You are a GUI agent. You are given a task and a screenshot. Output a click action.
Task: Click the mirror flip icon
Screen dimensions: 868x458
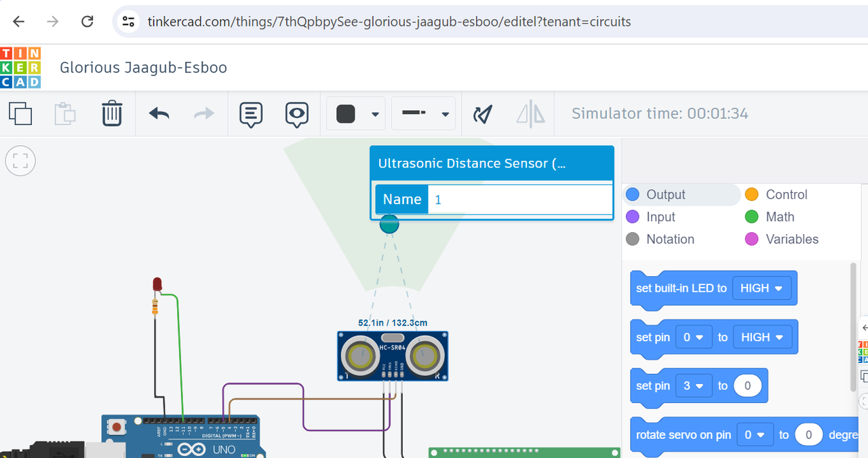point(530,113)
